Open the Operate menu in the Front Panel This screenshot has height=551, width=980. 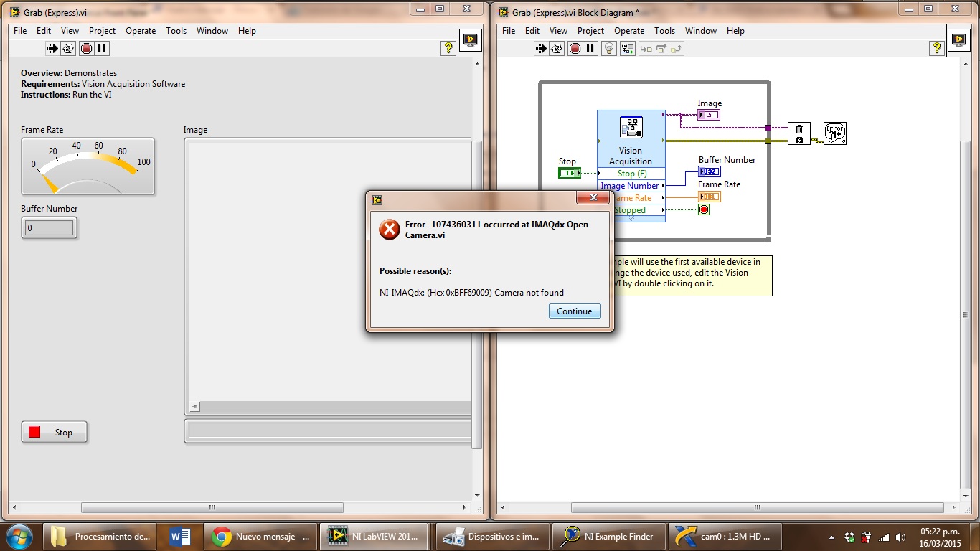[x=141, y=31]
